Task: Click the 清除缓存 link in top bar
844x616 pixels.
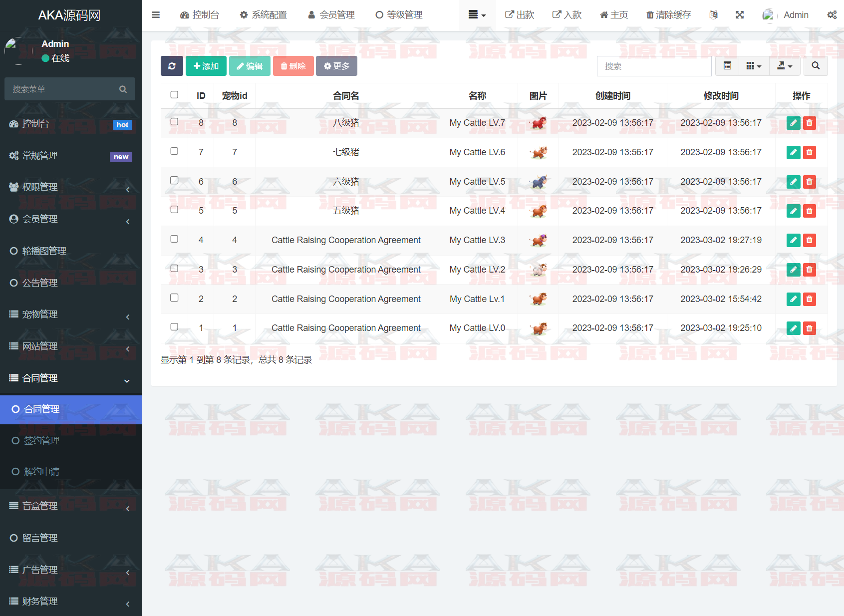Action: [x=669, y=15]
